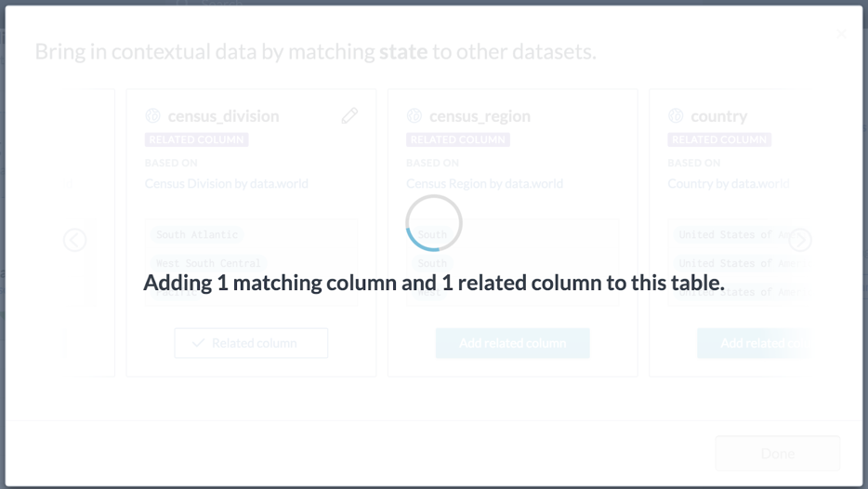Add related column for census_region
The width and height of the screenshot is (868, 489).
click(x=513, y=343)
